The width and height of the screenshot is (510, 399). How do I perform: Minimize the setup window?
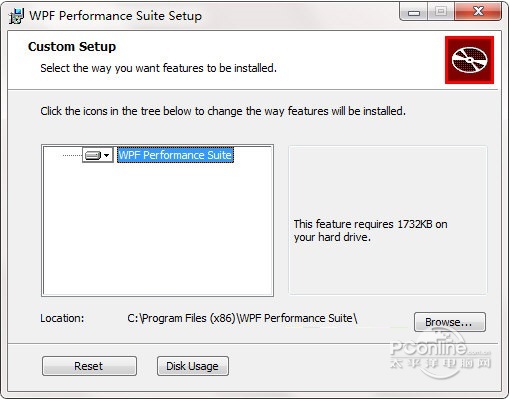[x=414, y=12]
